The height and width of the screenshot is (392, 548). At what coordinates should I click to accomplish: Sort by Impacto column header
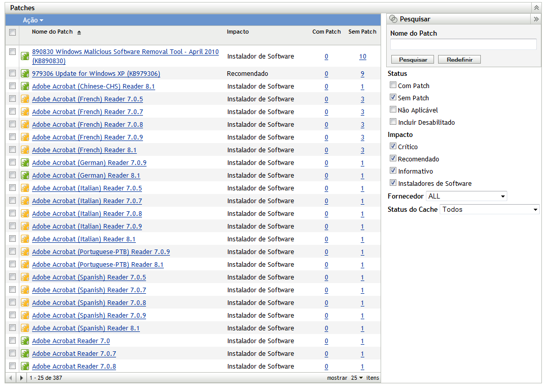(238, 32)
